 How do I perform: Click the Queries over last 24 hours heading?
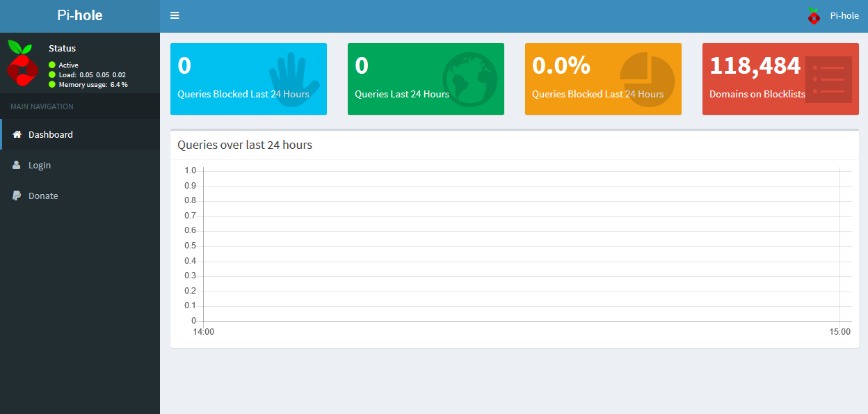(x=245, y=145)
